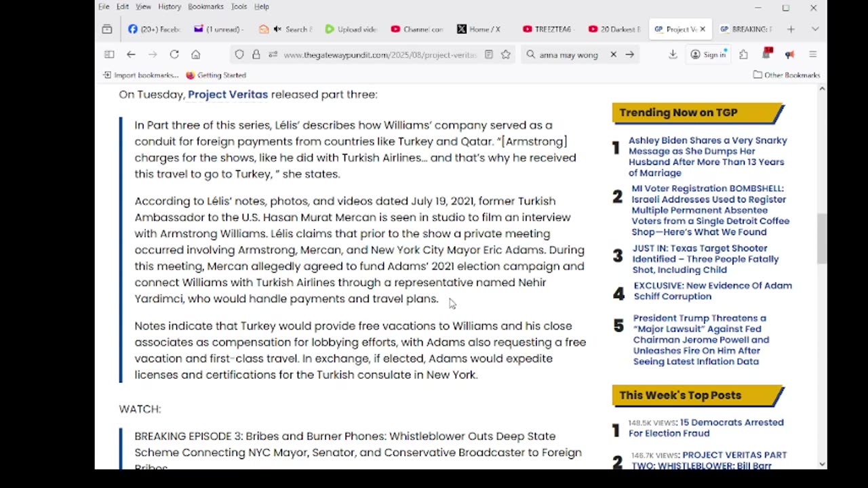Viewport: 868px width, 488px height.
Task: Unmute the audio icon on Search tab
Action: pos(277,29)
